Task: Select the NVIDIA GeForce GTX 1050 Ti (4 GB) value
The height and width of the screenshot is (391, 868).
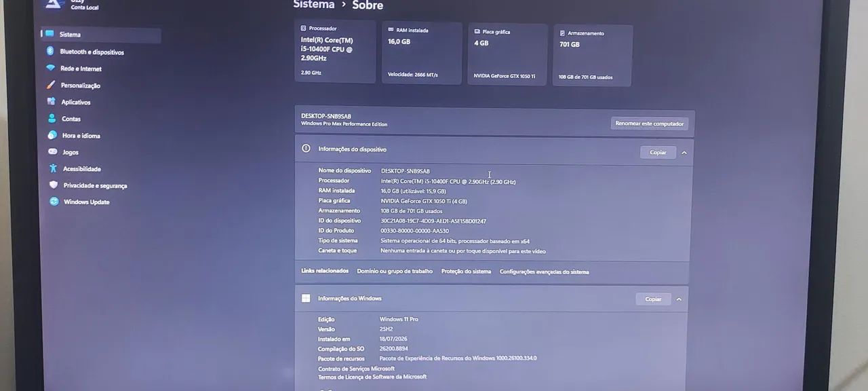Action: [424, 201]
